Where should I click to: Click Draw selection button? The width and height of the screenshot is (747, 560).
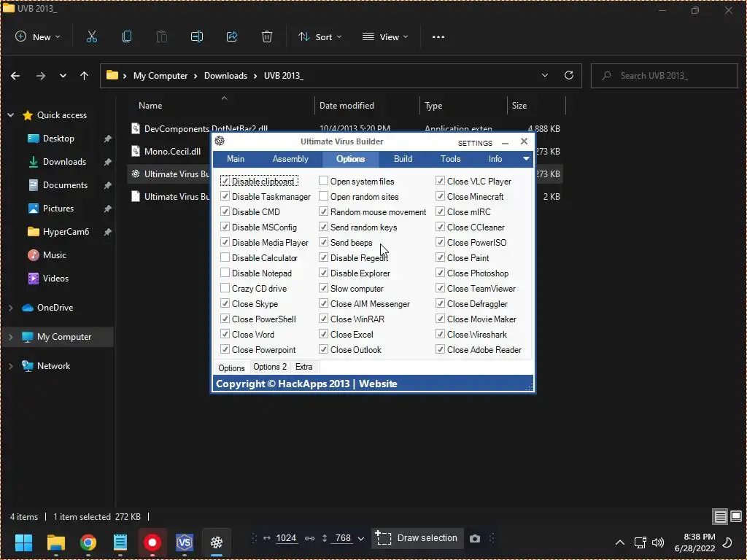click(x=417, y=538)
